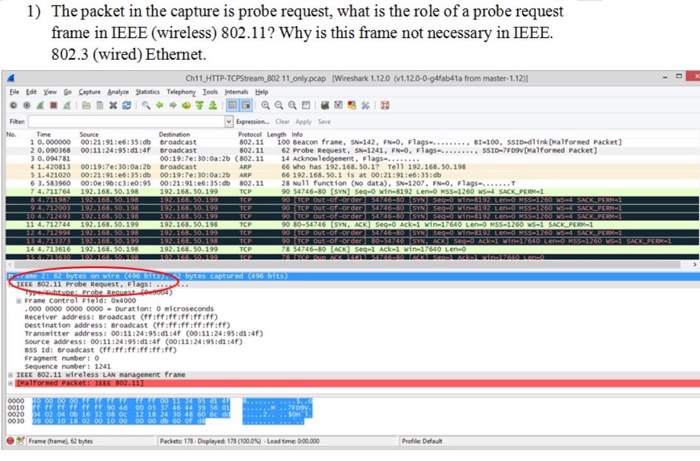Edit display filters icon
The height and width of the screenshot is (461, 700).
point(338,105)
